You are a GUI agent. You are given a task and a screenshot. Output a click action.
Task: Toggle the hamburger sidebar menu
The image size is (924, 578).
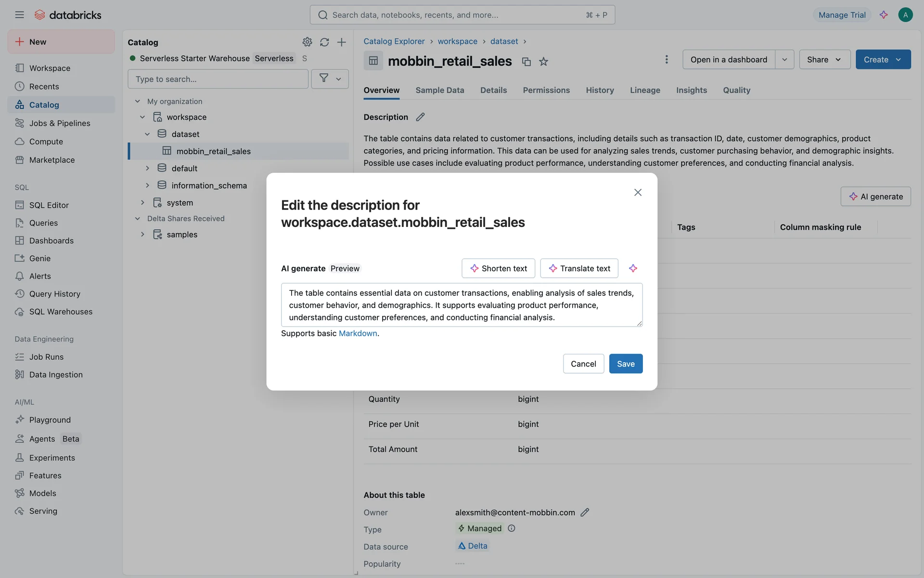coord(19,15)
